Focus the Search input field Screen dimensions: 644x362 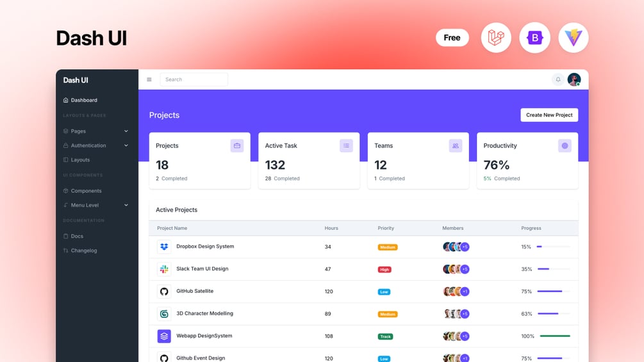pos(194,79)
